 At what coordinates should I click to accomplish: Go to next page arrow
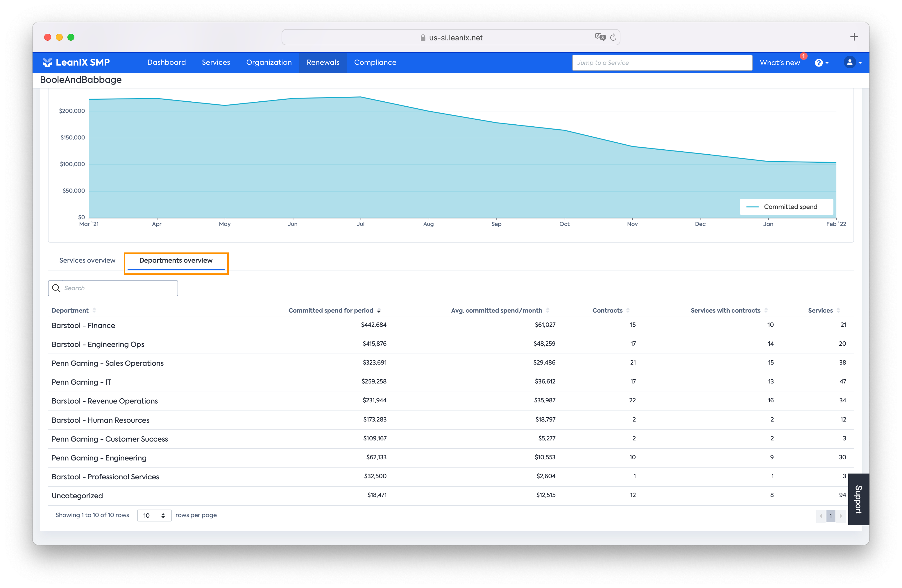841,516
